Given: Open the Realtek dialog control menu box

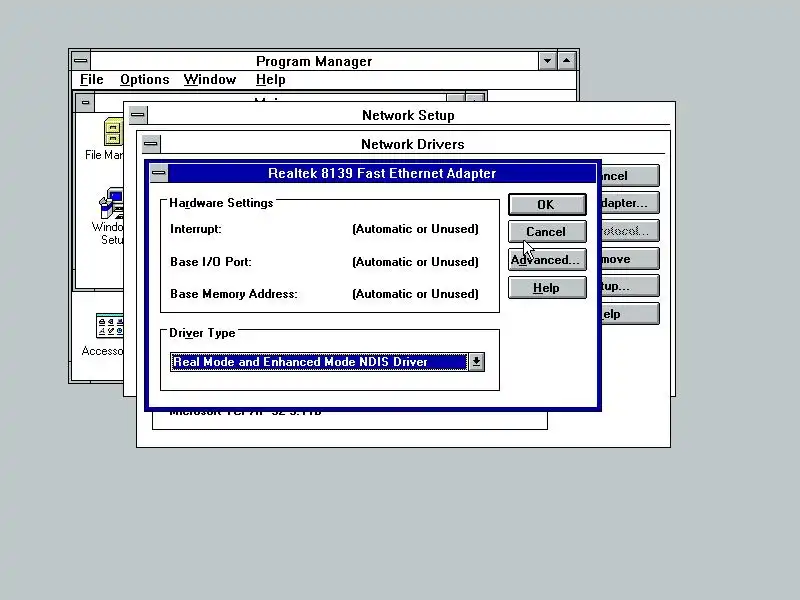Looking at the screenshot, I should [x=159, y=173].
